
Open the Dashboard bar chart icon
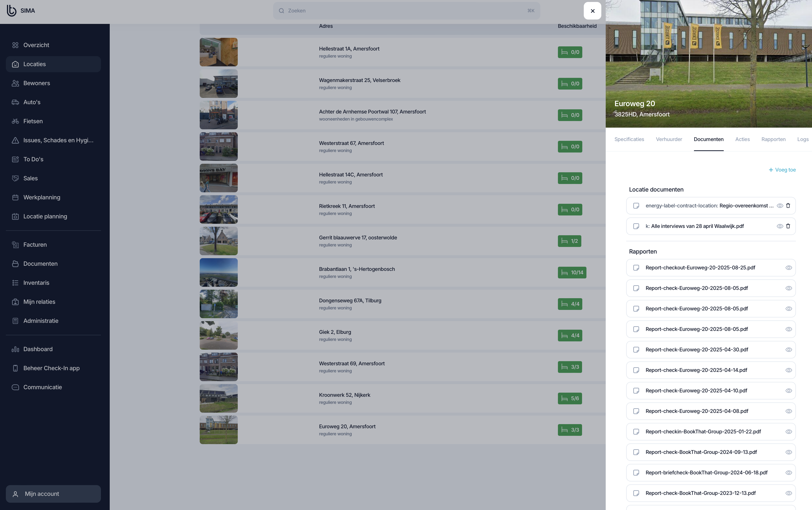[15, 349]
